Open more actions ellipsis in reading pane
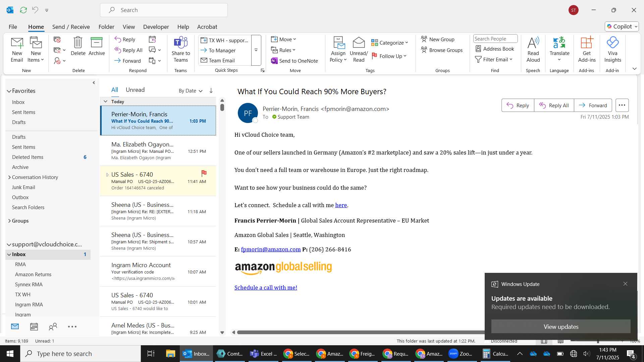This screenshot has height=362, width=644. [622, 105]
